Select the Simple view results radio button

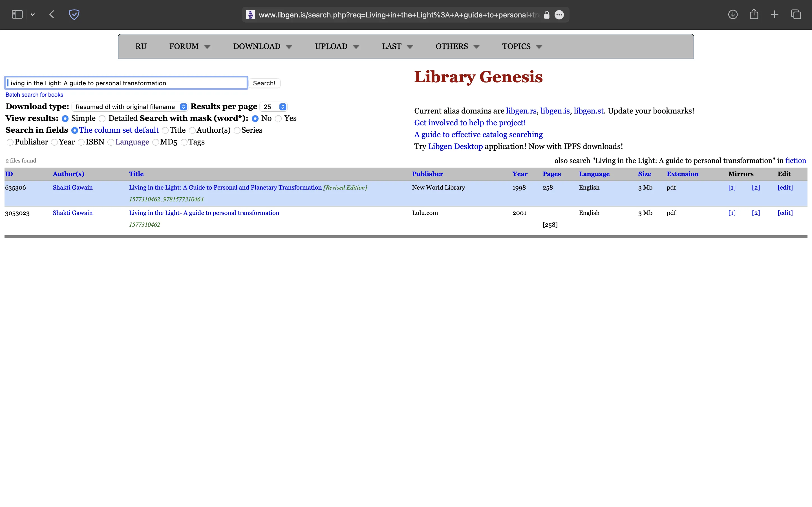pyautogui.click(x=65, y=119)
